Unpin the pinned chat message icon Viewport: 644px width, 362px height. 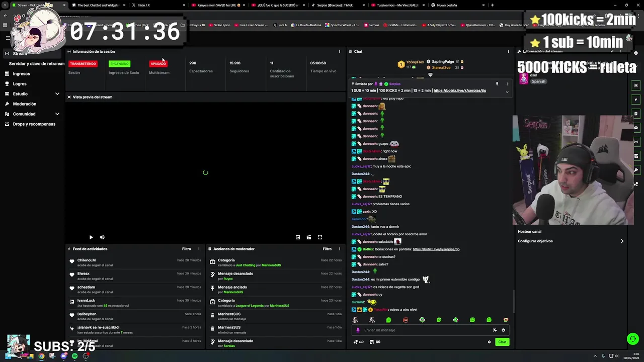(497, 84)
